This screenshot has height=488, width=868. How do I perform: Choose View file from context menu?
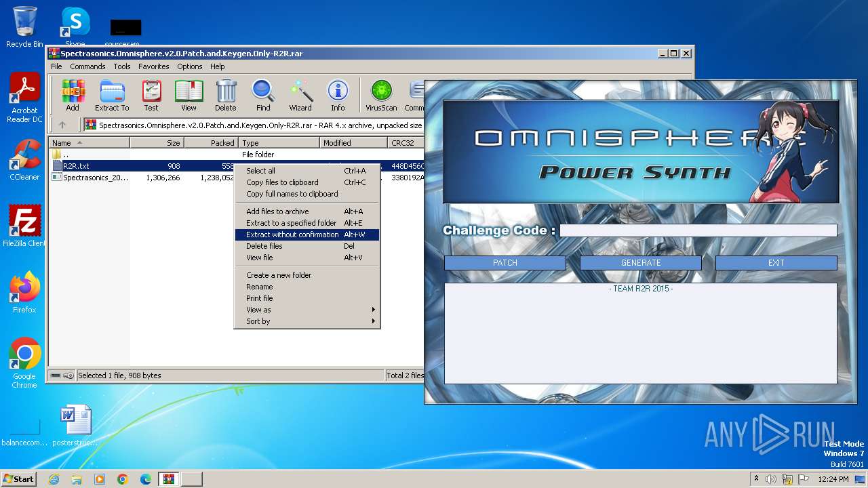pos(307,258)
